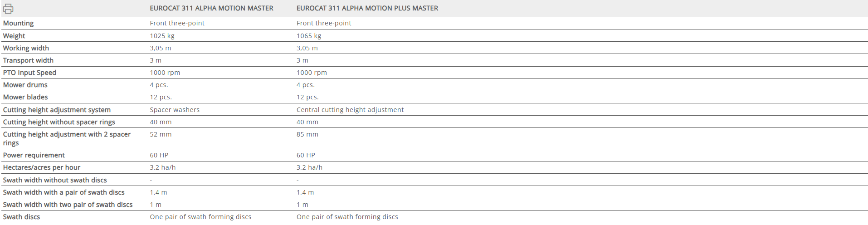Select the Central cutting height adjustment cell
This screenshot has height=225, width=868.
click(350, 110)
